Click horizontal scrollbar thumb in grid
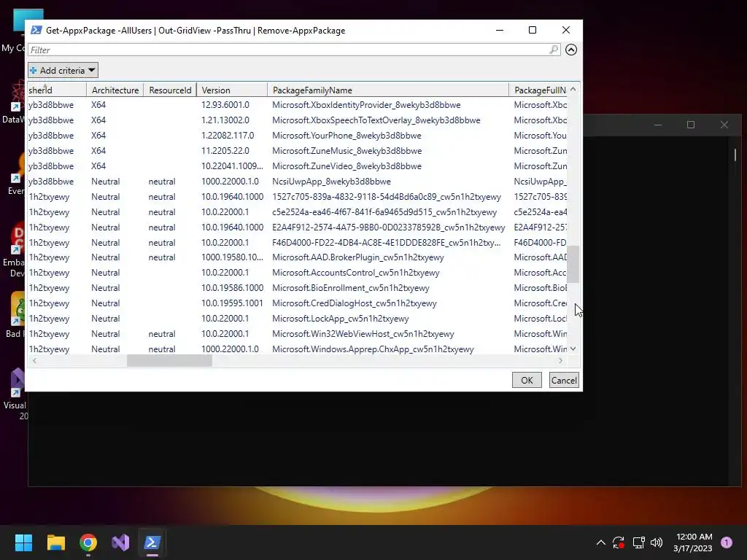The width and height of the screenshot is (747, 560). click(x=169, y=361)
